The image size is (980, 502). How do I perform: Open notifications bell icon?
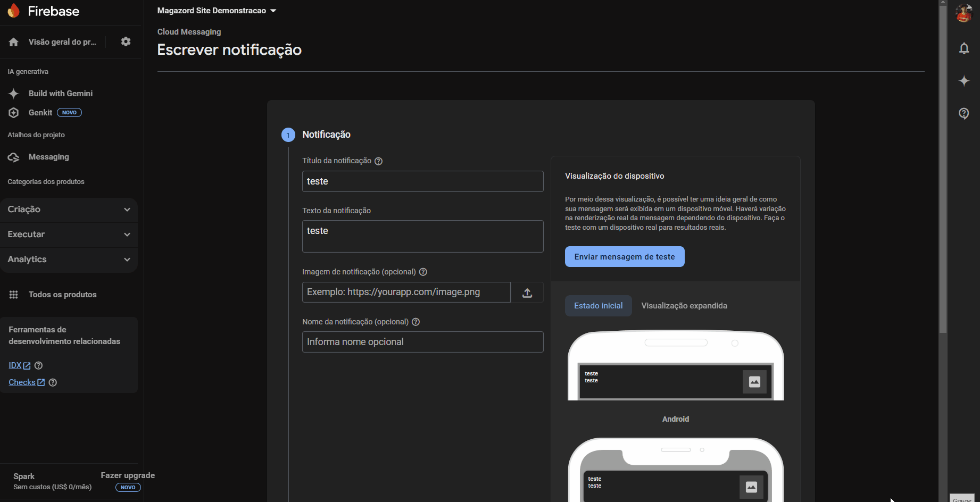pyautogui.click(x=964, y=49)
